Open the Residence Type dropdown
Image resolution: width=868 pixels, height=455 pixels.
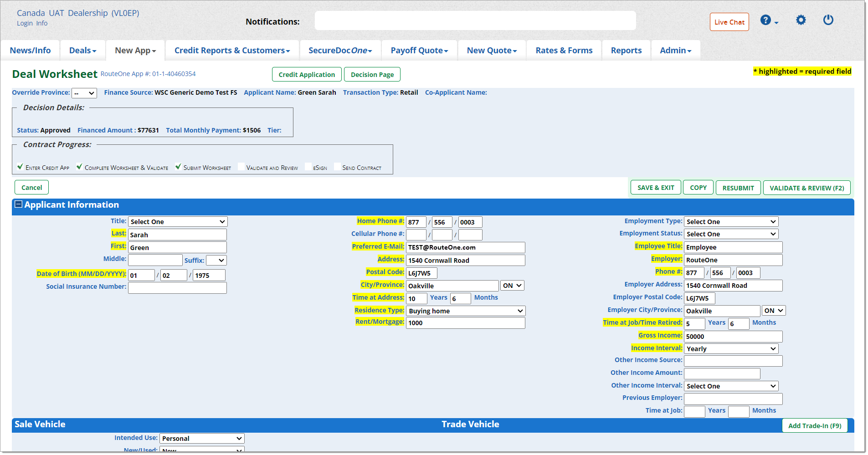click(466, 311)
